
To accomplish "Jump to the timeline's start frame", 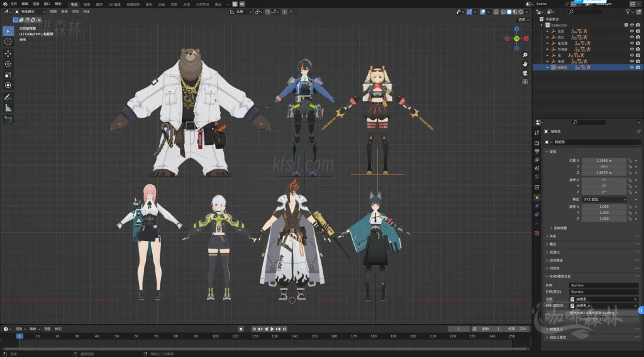I will (x=254, y=329).
